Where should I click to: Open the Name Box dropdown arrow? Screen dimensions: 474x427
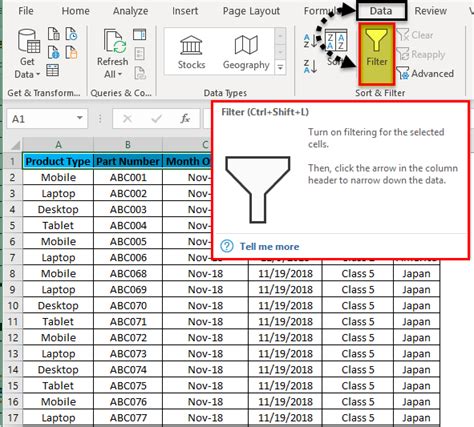point(79,118)
